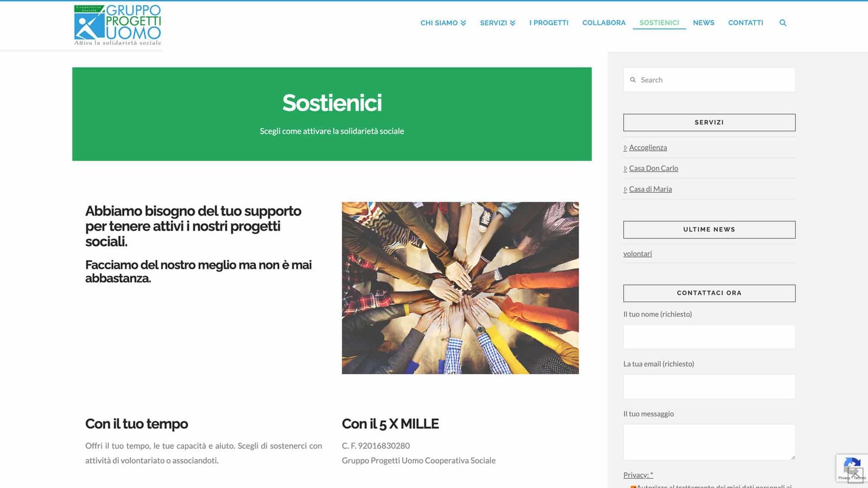Image resolution: width=868 pixels, height=488 pixels.
Task: Click the Gruppo Progetti Uomo logo
Action: point(118,25)
